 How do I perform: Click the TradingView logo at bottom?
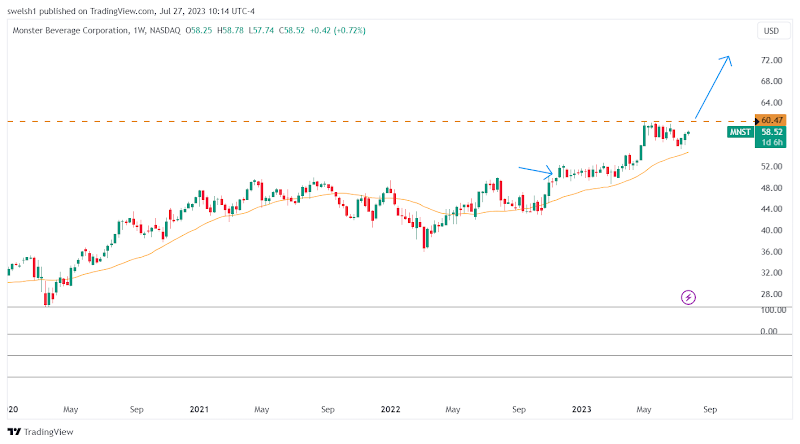click(x=41, y=432)
